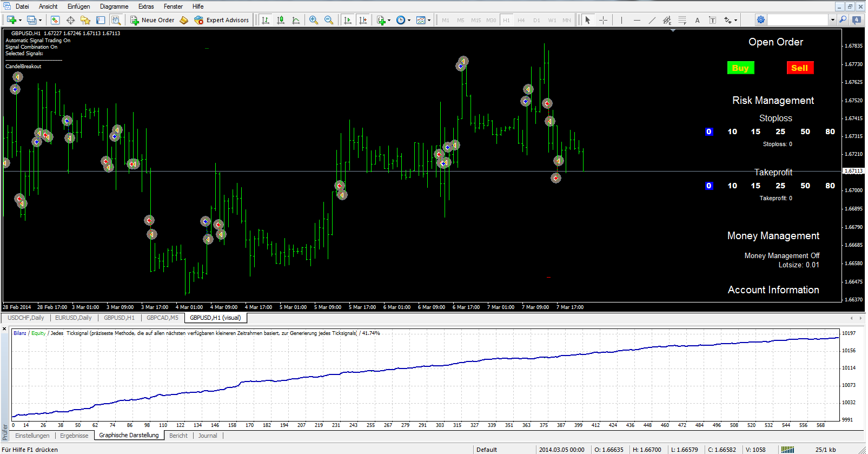This screenshot has width=868, height=454.
Task: Toggle the Data Window crosshair-circle icon
Action: (70, 20)
